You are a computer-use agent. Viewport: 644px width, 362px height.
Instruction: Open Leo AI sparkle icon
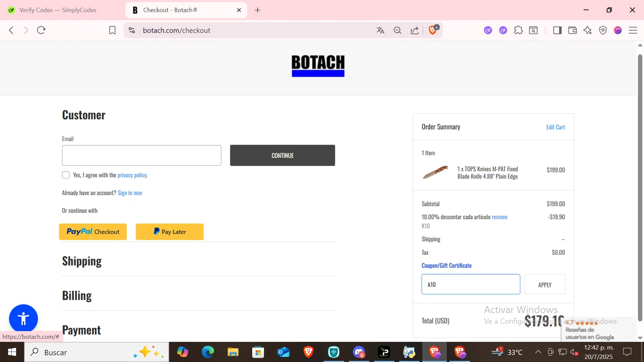588,30
